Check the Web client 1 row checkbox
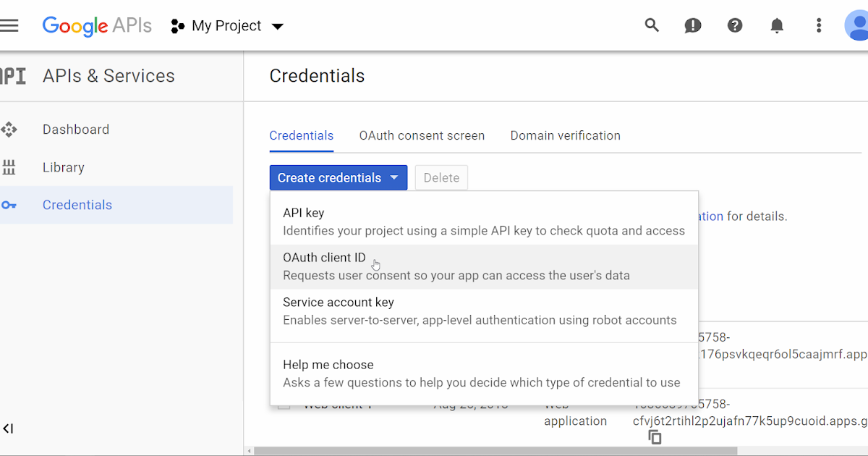Image resolution: width=868 pixels, height=456 pixels. pos(284,404)
